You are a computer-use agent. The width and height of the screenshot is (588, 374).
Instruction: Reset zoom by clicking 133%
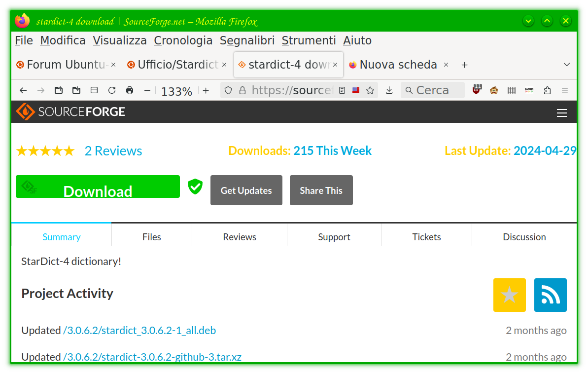(176, 91)
